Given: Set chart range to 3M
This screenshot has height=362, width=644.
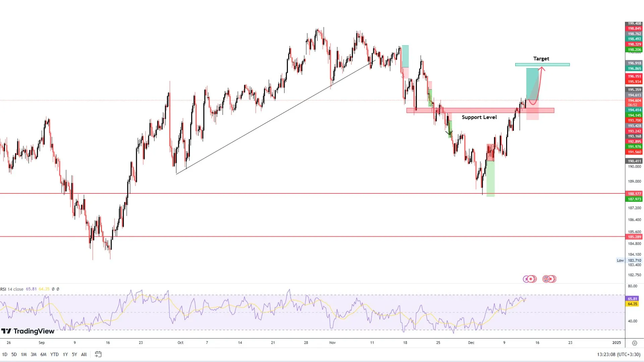Looking at the screenshot, I should (x=34, y=354).
